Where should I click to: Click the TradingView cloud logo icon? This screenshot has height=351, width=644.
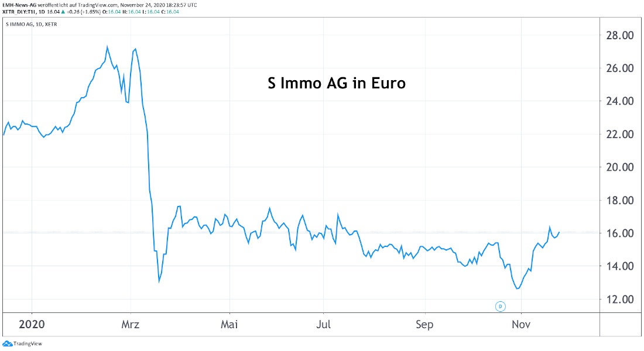pyautogui.click(x=7, y=344)
